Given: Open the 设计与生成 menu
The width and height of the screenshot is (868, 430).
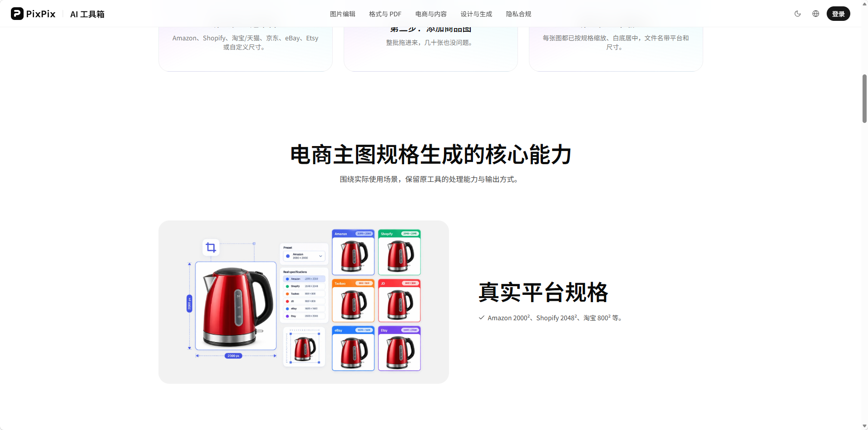Looking at the screenshot, I should point(476,14).
